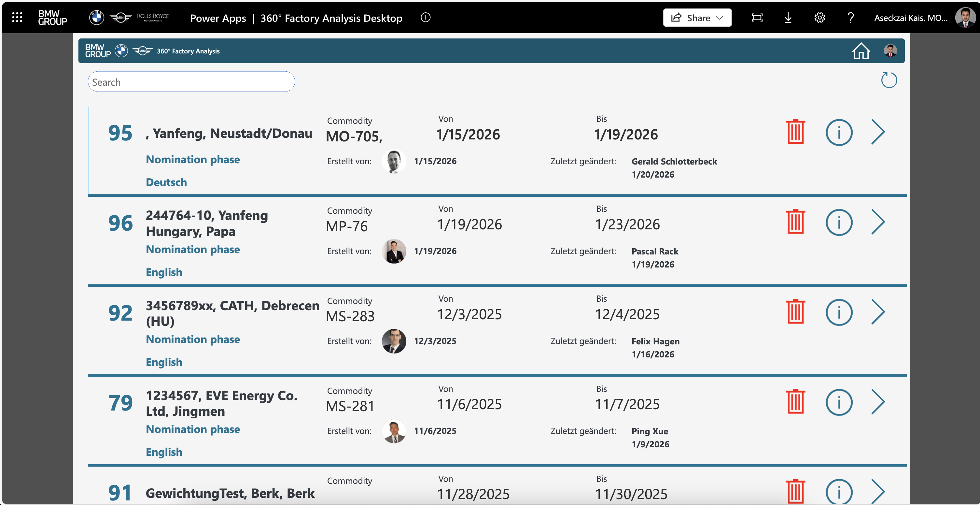
Task: Click the app info icon beside title
Action: 426,18
